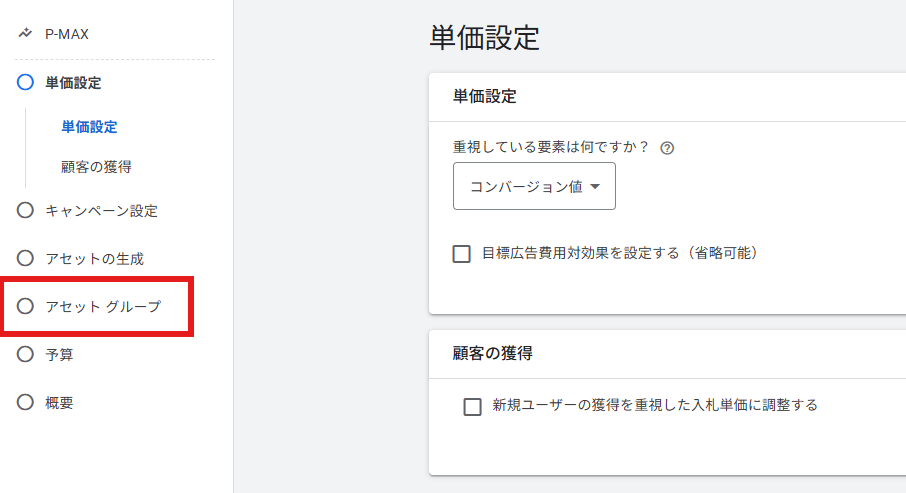Enable the 目標広告費用対効果を設定する checkbox
The image size is (906, 493).
click(x=462, y=254)
